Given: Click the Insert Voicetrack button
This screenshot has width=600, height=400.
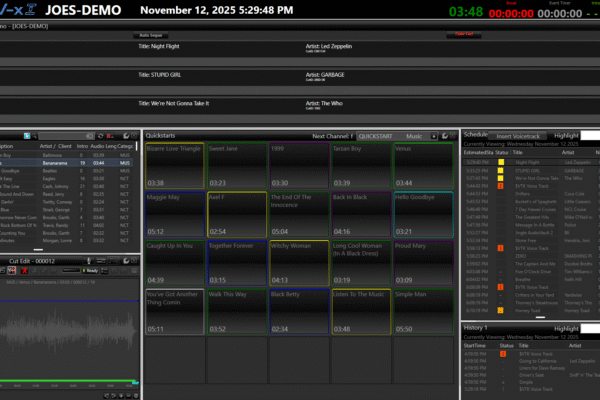Looking at the screenshot, I should tap(519, 134).
